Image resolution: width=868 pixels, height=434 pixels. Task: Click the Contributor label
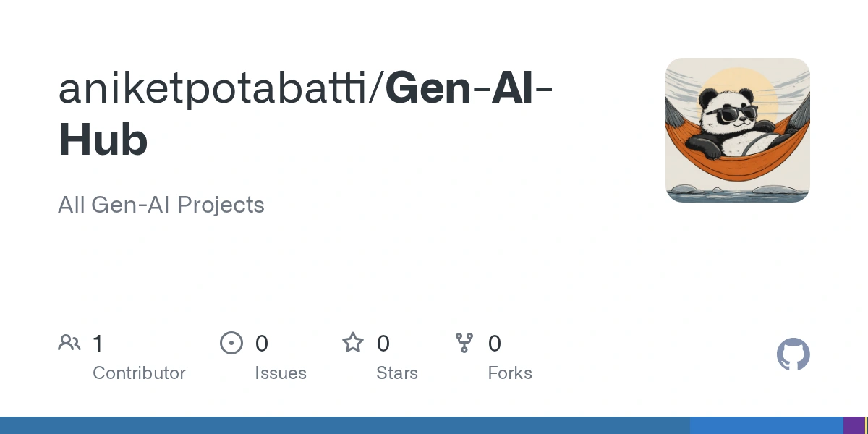(x=139, y=373)
